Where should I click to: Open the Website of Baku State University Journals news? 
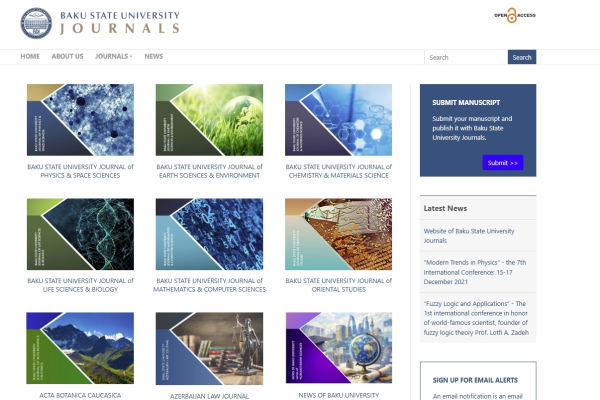coord(469,236)
